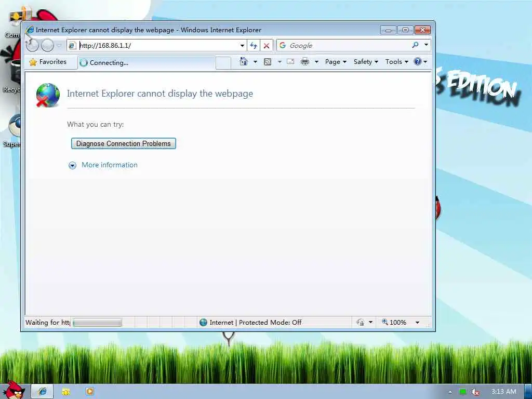The height and width of the screenshot is (399, 532).
Task: Expand the Print dropdown arrow
Action: (316, 62)
